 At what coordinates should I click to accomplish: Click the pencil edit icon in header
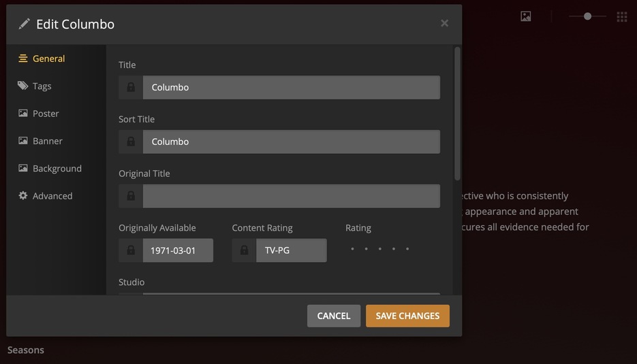point(25,24)
